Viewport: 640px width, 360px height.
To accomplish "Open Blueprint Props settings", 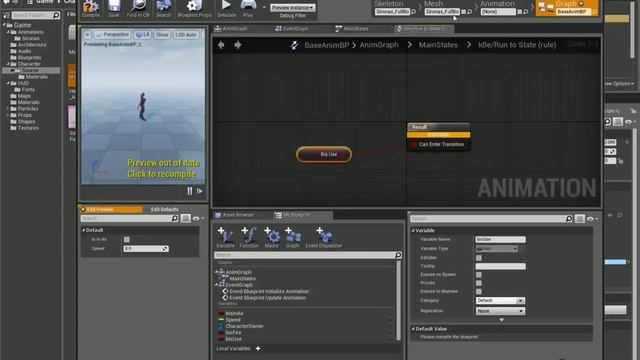I will (194, 8).
